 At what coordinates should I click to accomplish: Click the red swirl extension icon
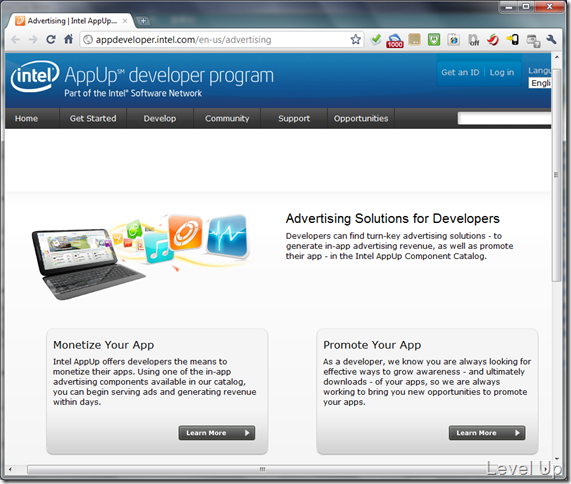[493, 39]
